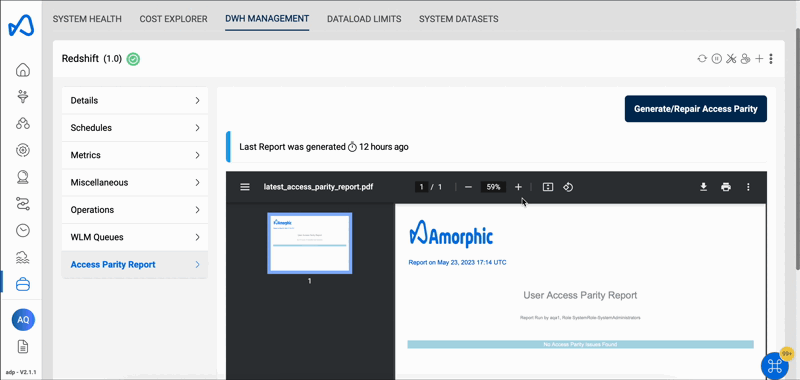Expand the Schedules section chevron
This screenshot has height=380, width=800.
click(197, 128)
